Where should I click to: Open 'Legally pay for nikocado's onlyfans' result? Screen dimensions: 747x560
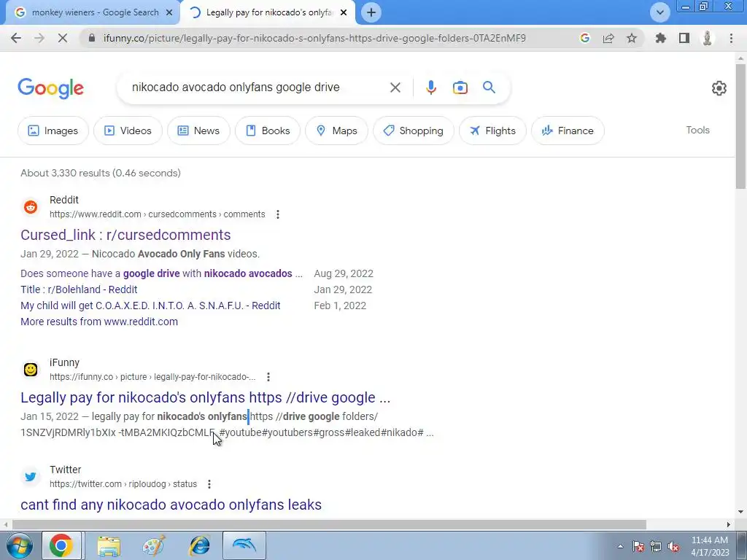[x=205, y=397]
